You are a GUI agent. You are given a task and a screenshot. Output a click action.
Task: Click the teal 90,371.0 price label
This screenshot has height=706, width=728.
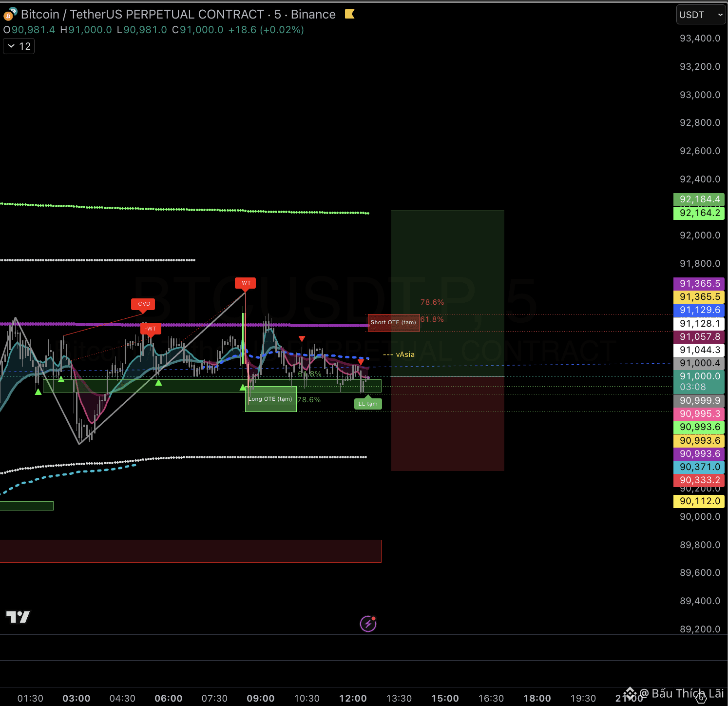coord(699,467)
